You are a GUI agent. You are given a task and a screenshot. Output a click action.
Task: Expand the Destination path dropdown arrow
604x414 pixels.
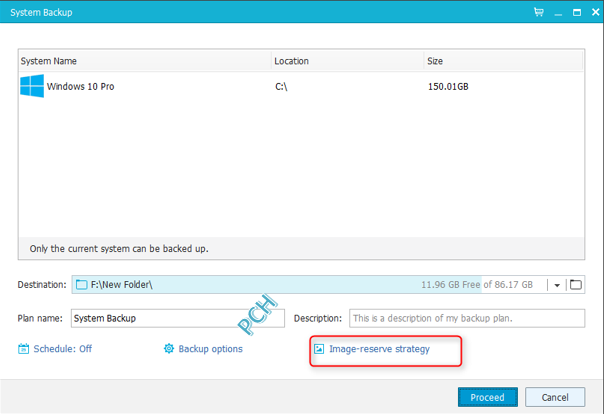point(557,285)
